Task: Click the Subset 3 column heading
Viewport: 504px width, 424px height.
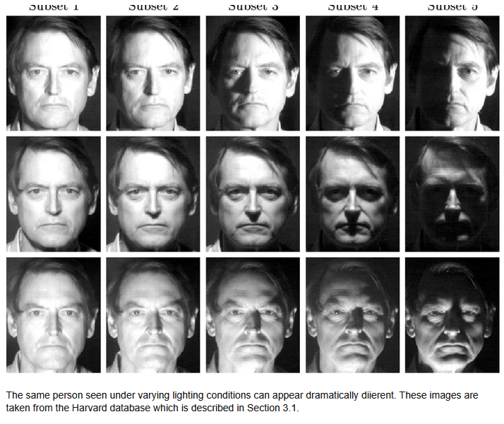Action: [253, 6]
